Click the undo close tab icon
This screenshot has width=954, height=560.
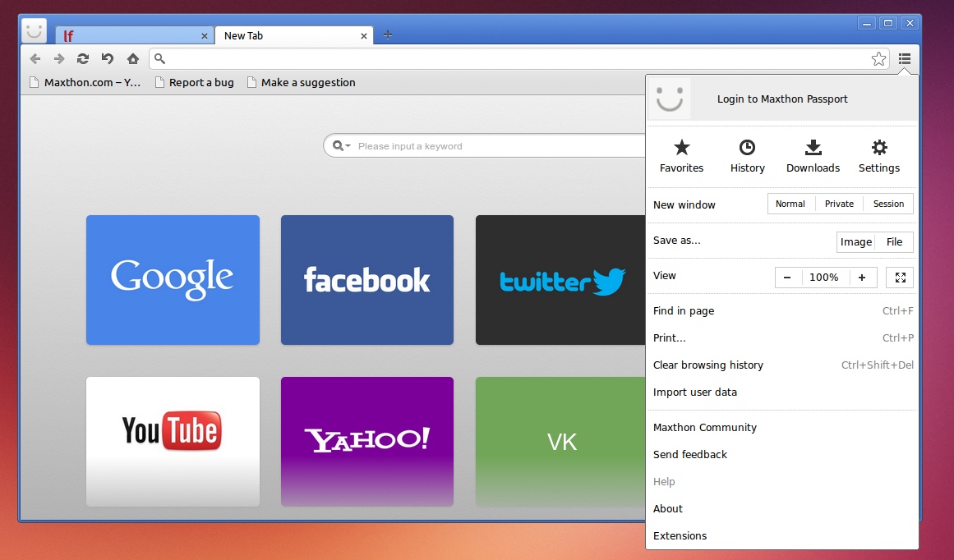click(108, 59)
